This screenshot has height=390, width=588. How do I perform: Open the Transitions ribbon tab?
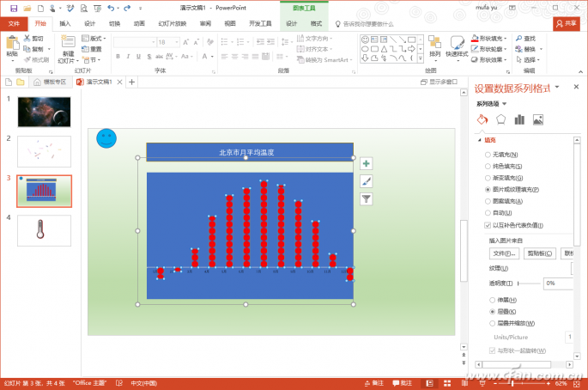pos(114,24)
